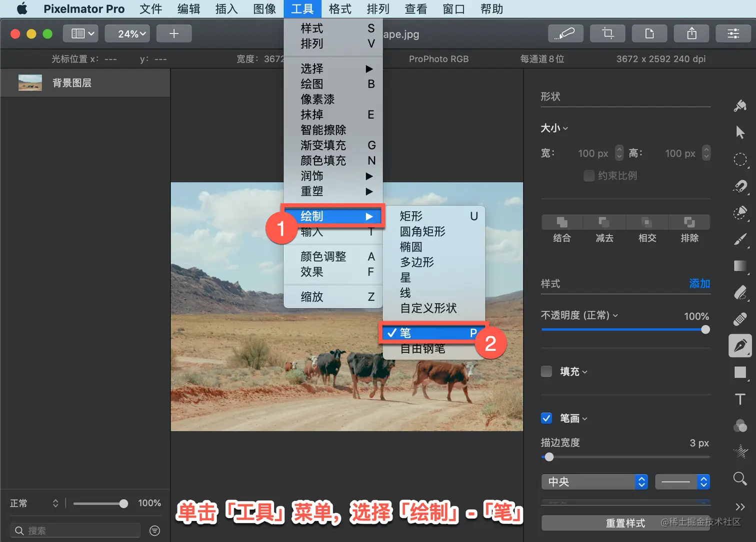Select the Gradient fill tool

coord(740,266)
